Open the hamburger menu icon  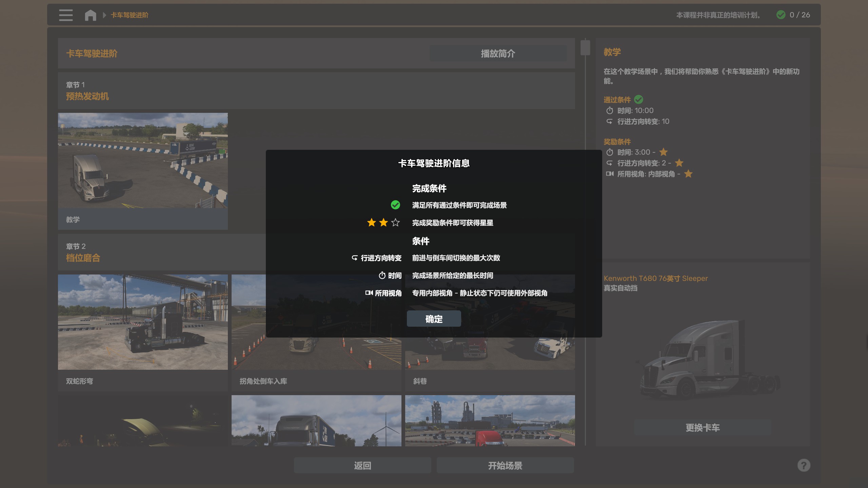66,15
